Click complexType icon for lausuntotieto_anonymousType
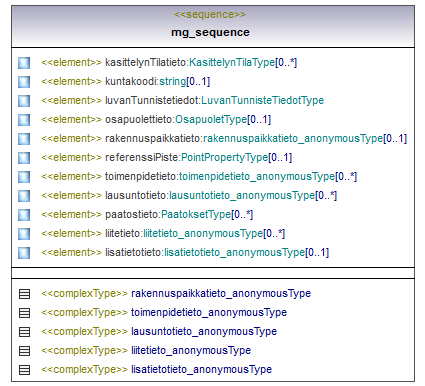The width and height of the screenshot is (425, 386). click(x=24, y=332)
